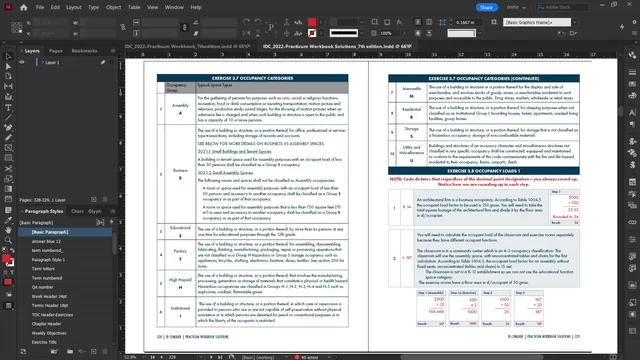Select the Eyedropper tool
This screenshot has width=640, height=360.
coord(8,220)
